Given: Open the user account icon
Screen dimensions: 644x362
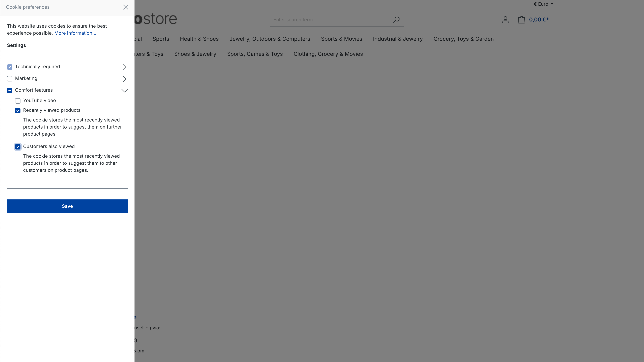Looking at the screenshot, I should click(505, 20).
